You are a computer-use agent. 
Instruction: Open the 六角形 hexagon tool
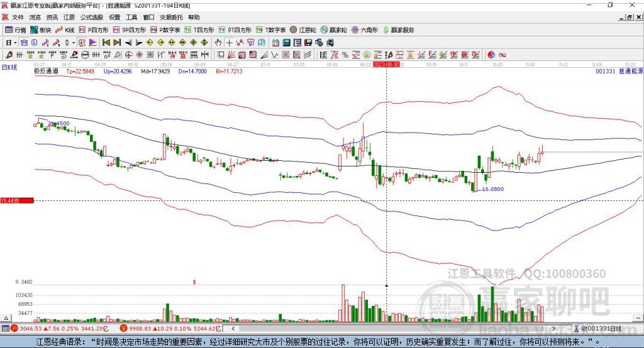click(x=365, y=30)
